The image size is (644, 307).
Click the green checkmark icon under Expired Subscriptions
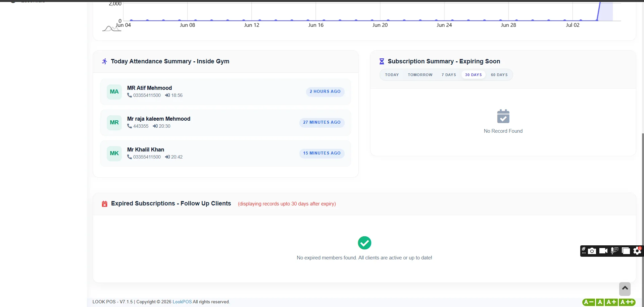[x=364, y=243]
